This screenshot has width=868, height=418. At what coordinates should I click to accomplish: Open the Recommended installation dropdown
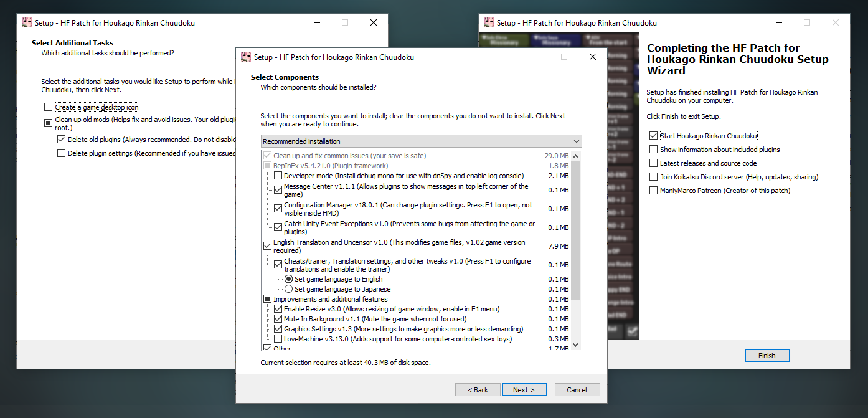tap(421, 141)
